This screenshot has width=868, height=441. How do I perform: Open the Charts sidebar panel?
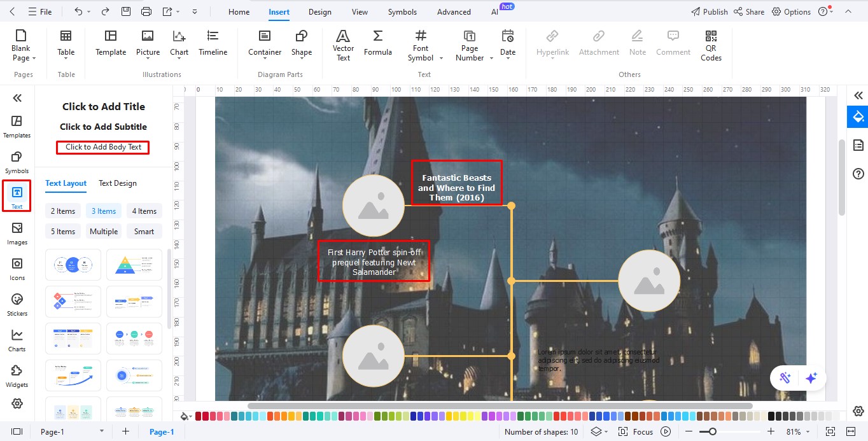tap(17, 340)
